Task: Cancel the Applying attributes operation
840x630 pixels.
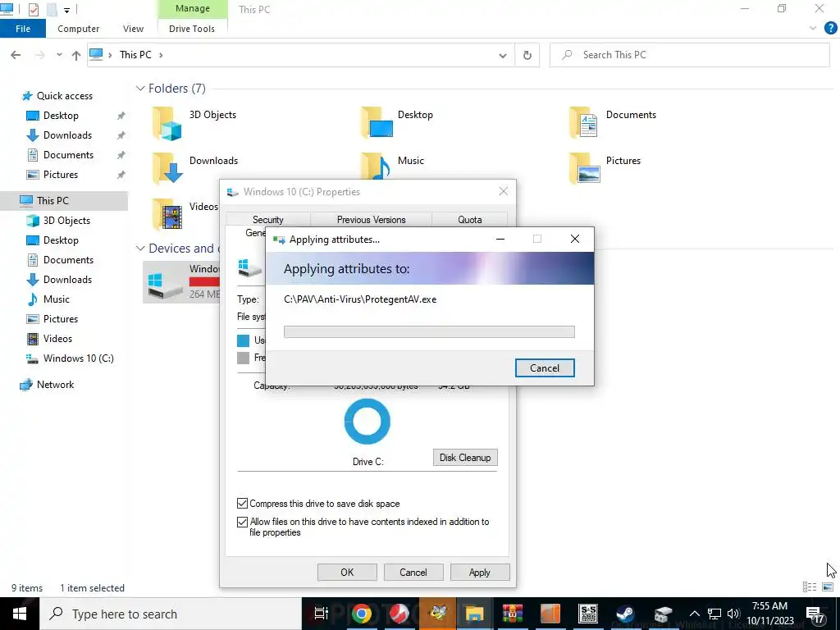Action: pyautogui.click(x=545, y=368)
